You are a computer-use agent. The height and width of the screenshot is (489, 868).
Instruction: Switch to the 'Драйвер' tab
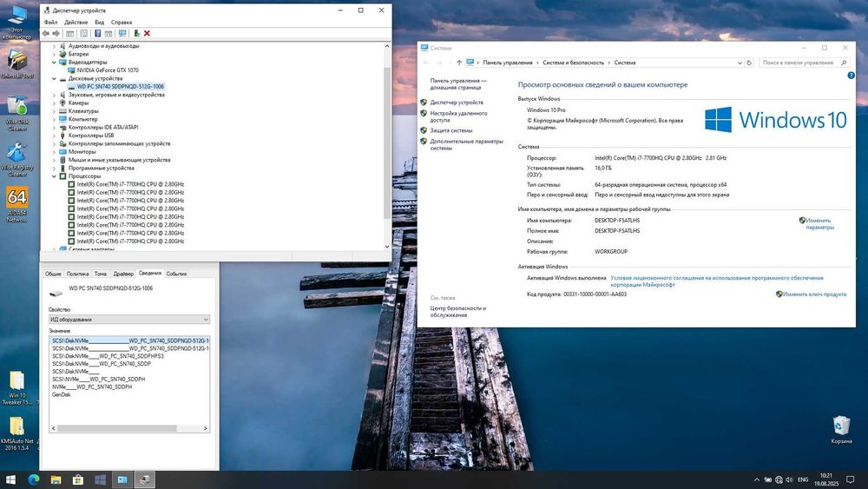click(123, 274)
